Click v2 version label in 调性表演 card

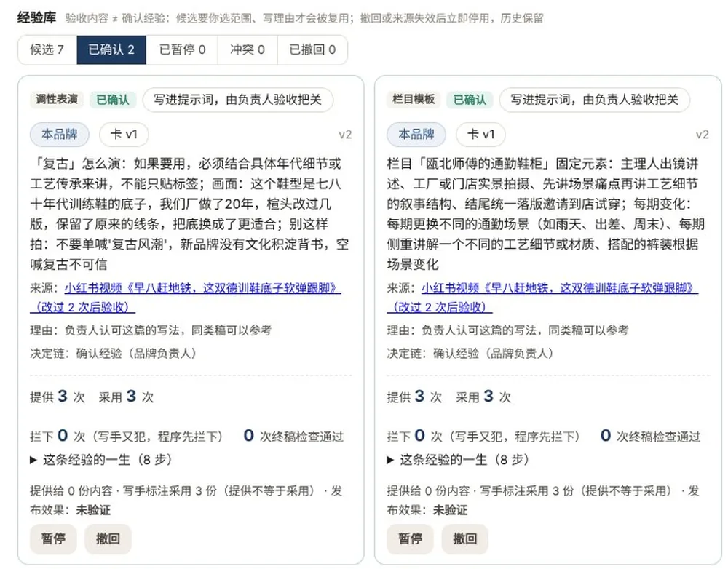345,135
